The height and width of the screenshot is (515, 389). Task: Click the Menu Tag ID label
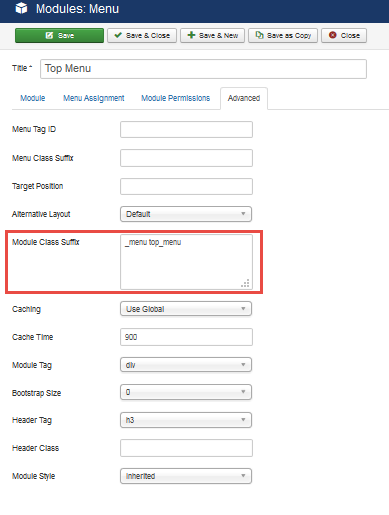point(34,129)
